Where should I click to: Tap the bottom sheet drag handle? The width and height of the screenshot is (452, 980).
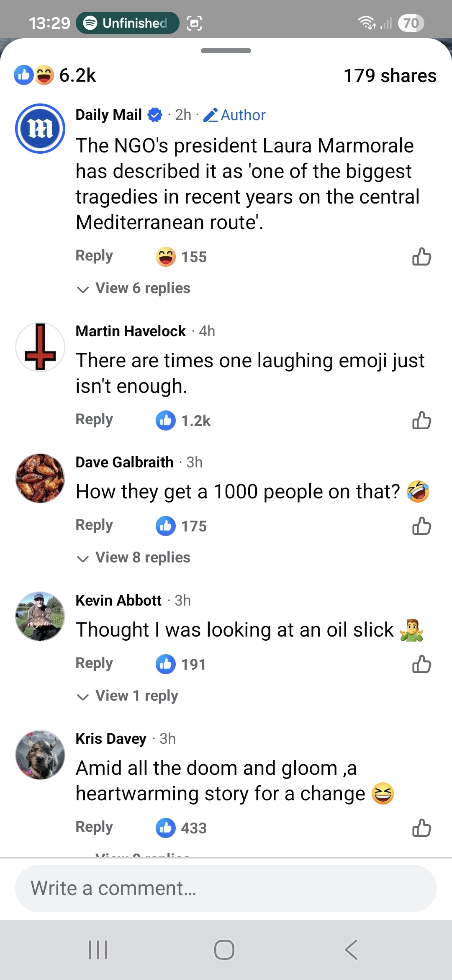226,51
